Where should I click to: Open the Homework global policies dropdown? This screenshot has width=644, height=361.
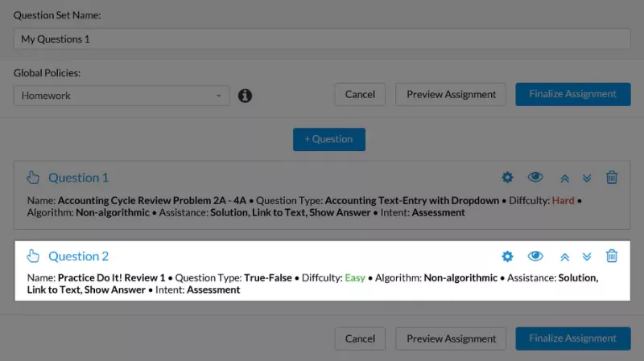tap(122, 96)
